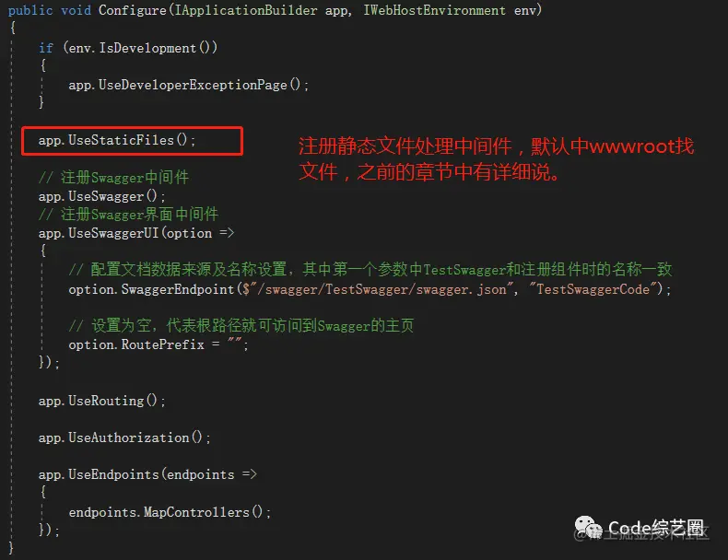
Task: Click the app.UseEndpoints(endpoints => line
Action: (x=147, y=474)
